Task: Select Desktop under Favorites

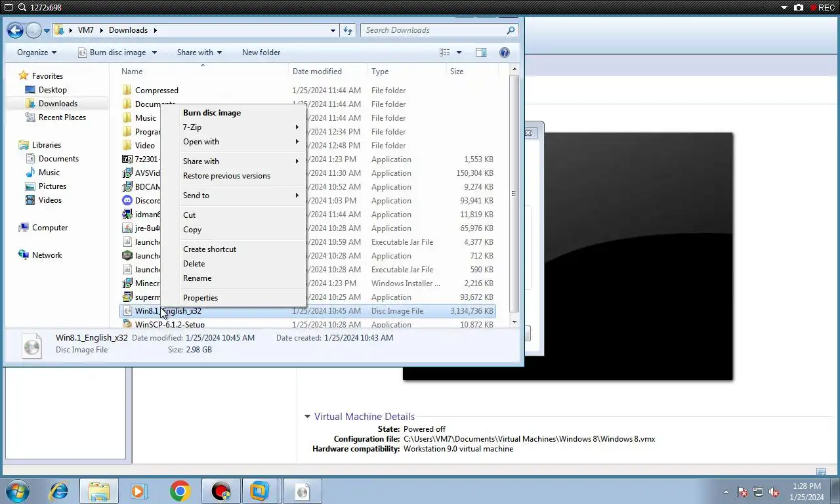Action: [52, 90]
